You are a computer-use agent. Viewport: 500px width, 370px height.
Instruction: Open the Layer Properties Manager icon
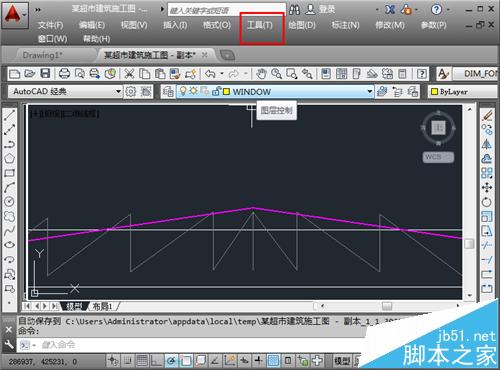(168, 91)
